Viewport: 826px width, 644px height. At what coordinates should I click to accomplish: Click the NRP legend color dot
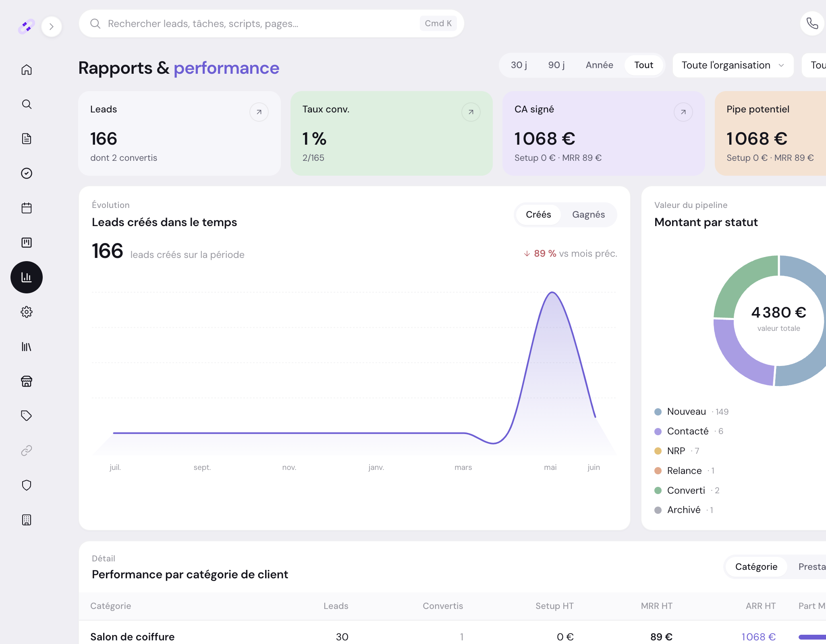(658, 451)
